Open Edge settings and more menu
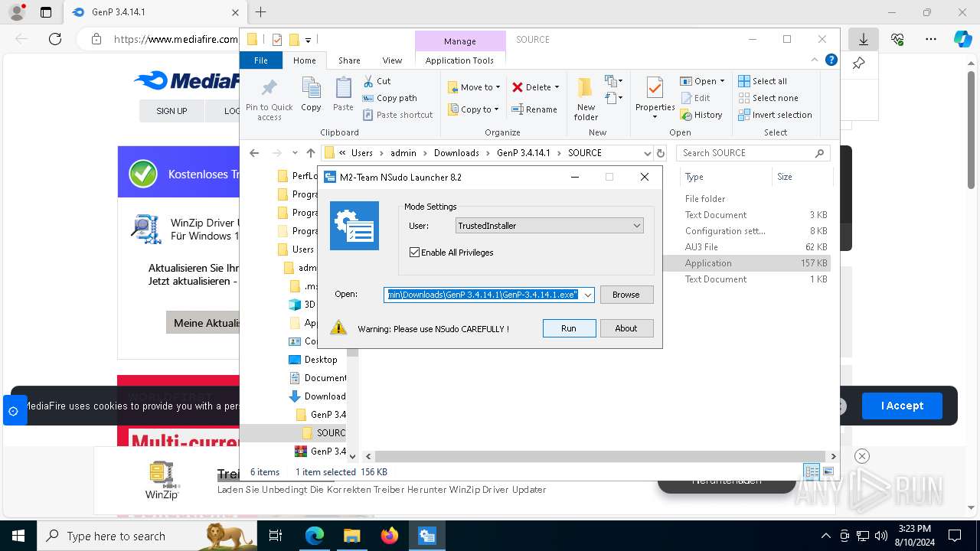 click(930, 39)
